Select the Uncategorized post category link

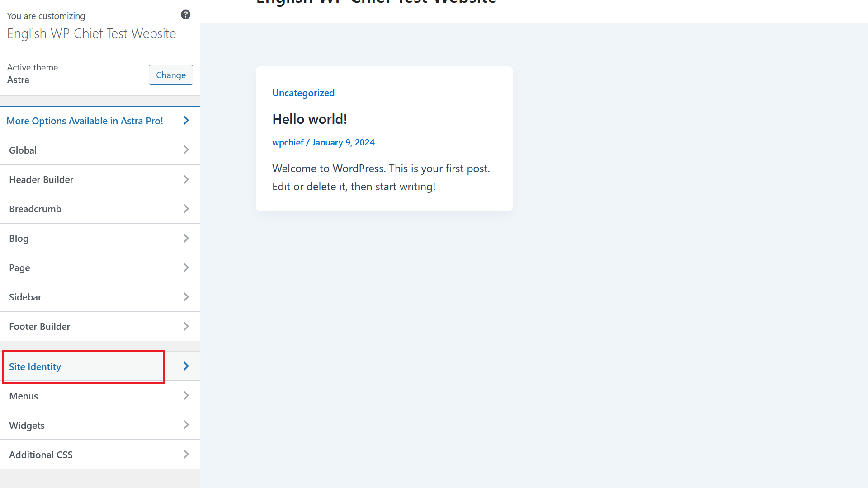pos(303,92)
